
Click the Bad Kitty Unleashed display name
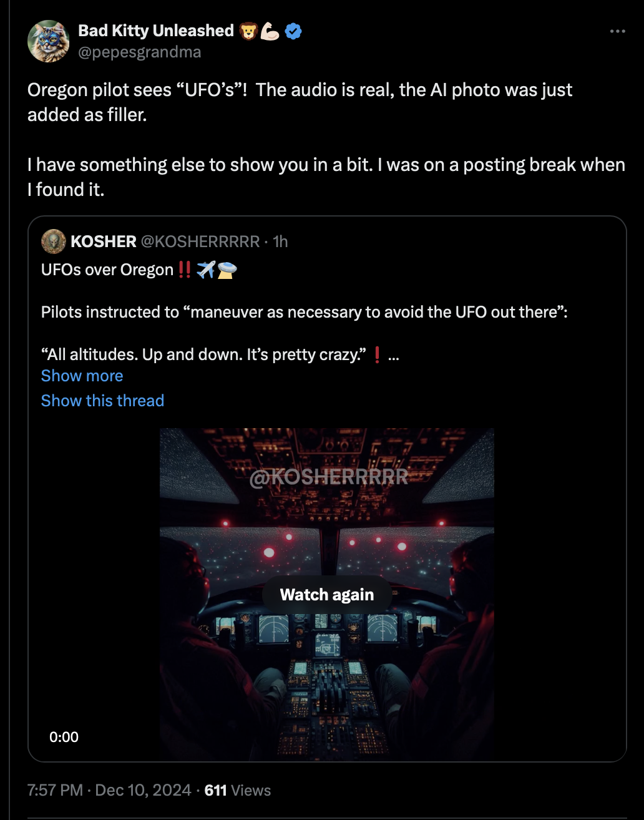[x=156, y=31]
